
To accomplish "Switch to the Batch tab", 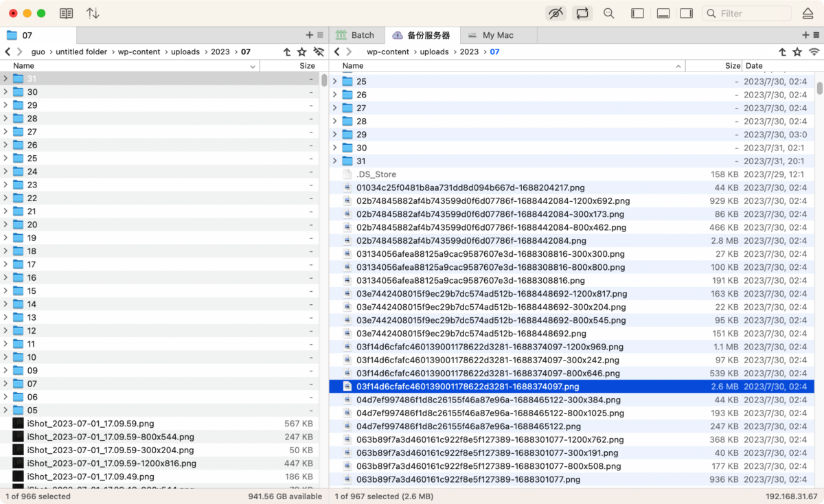I will 356,35.
